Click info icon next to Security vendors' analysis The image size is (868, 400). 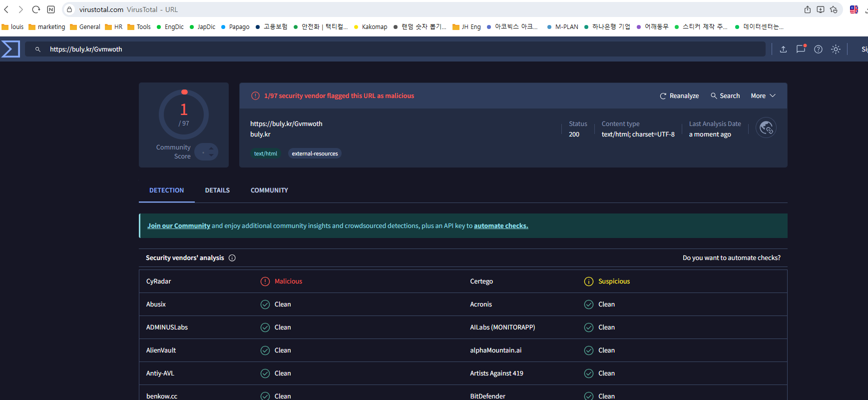[x=232, y=258]
